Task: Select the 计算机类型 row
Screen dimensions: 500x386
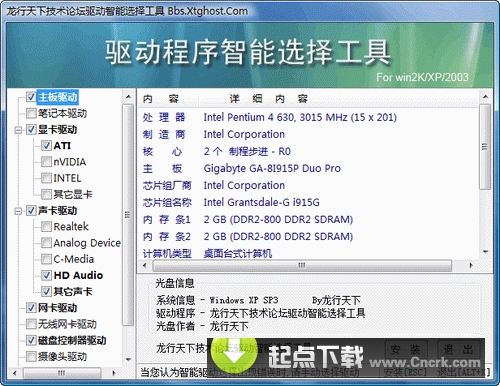Action: click(x=308, y=253)
